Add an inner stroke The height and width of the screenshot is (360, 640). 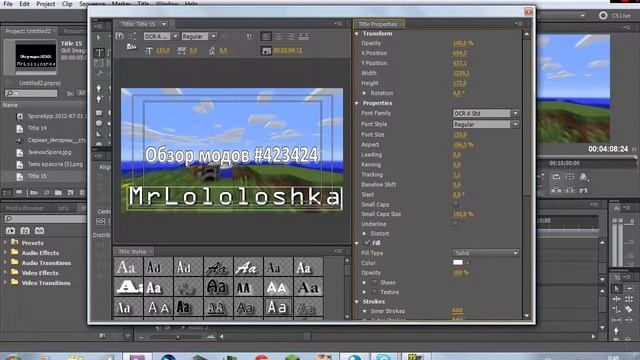458,311
